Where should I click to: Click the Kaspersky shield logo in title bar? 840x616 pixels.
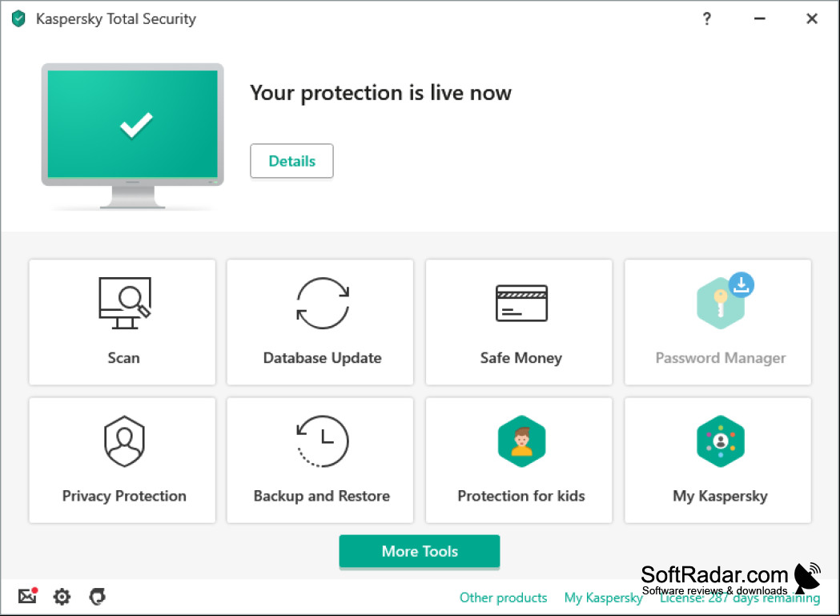click(18, 18)
